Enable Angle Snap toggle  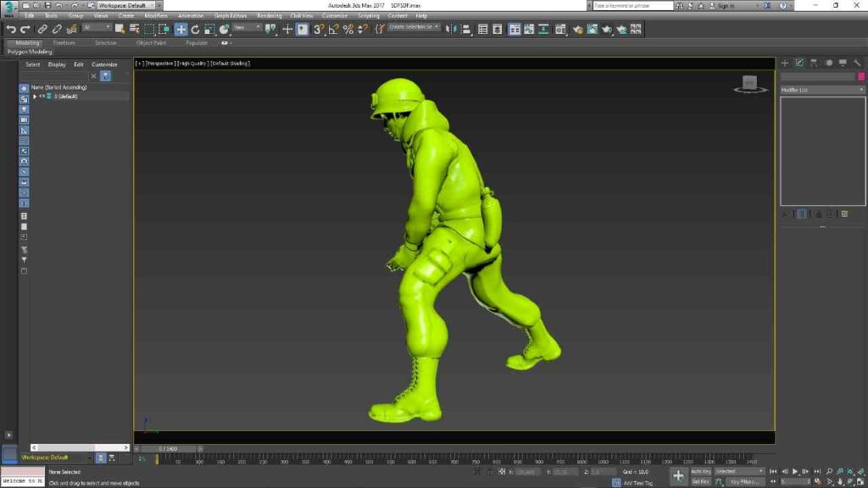335,28
